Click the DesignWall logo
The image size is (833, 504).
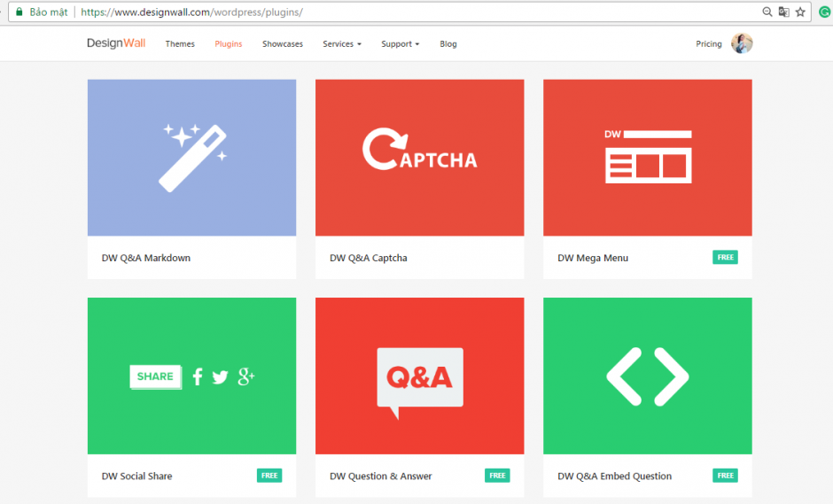click(116, 43)
